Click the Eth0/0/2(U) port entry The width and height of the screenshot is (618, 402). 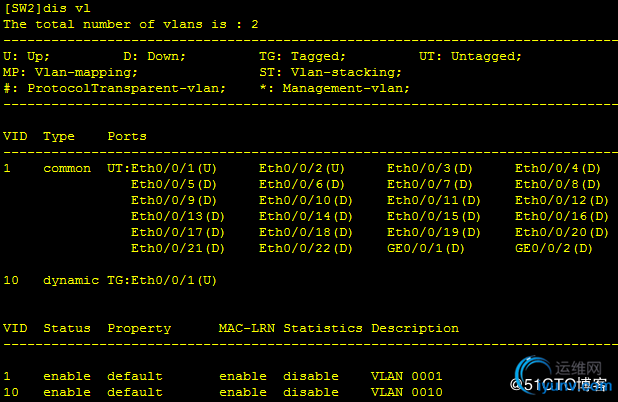(x=302, y=169)
